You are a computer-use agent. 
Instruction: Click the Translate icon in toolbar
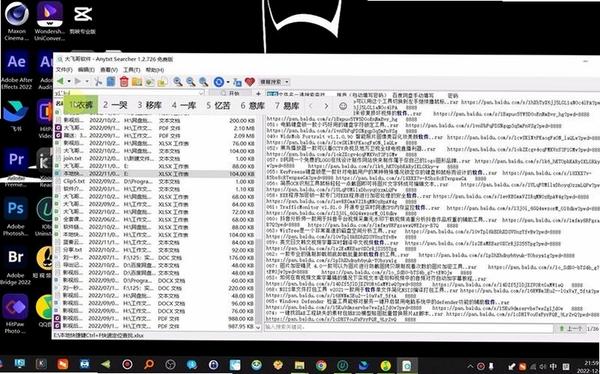pyautogui.click(x=237, y=82)
